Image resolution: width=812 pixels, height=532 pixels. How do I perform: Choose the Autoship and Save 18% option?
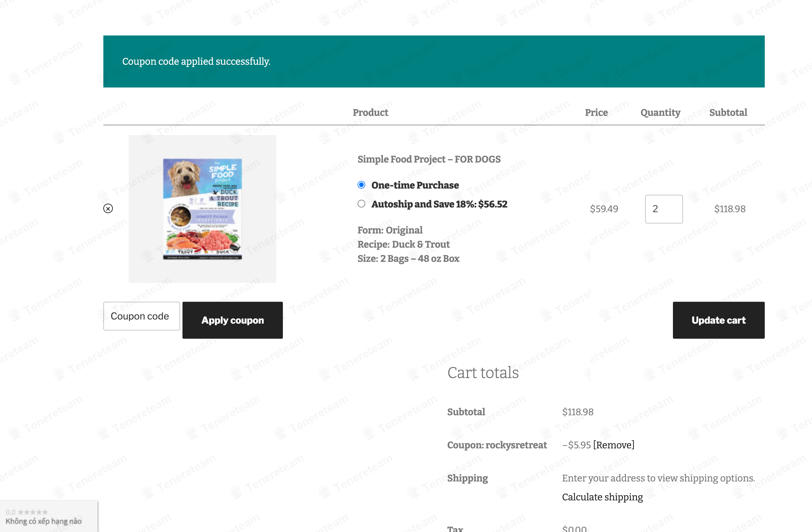[x=361, y=204]
